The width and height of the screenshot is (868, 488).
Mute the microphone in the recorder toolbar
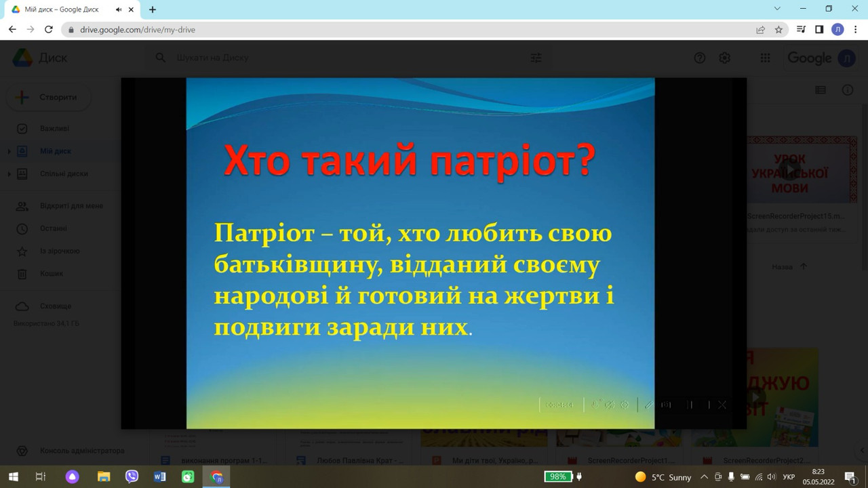pyautogui.click(x=595, y=405)
